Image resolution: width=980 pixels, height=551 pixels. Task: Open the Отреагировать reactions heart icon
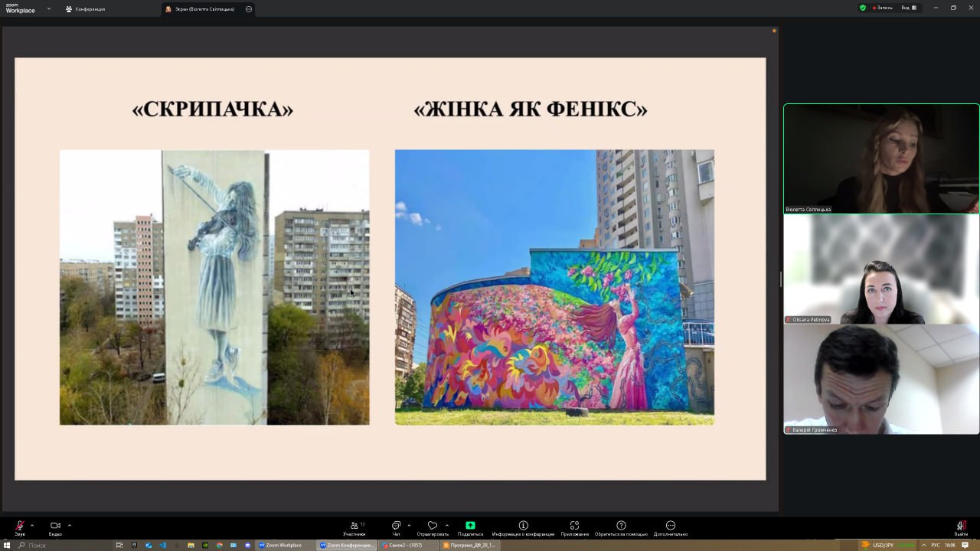pyautogui.click(x=433, y=527)
